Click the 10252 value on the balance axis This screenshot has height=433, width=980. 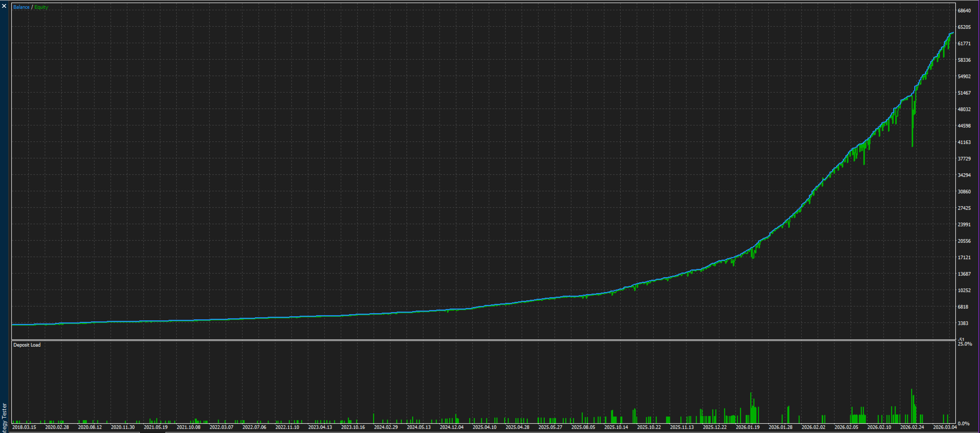click(x=964, y=291)
